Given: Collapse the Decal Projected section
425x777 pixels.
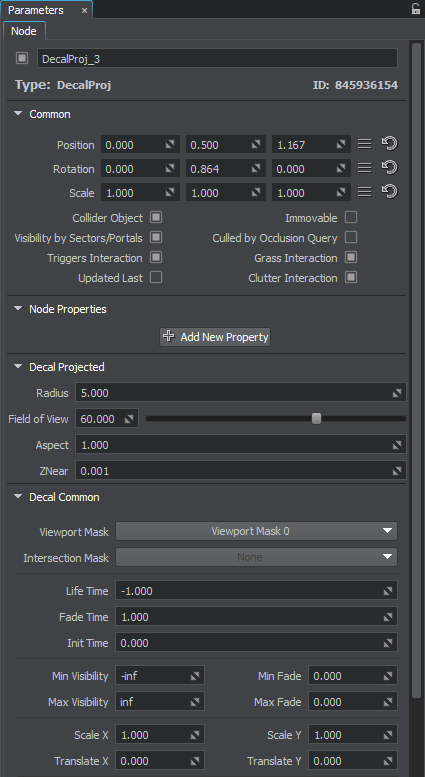Looking at the screenshot, I should tap(18, 367).
